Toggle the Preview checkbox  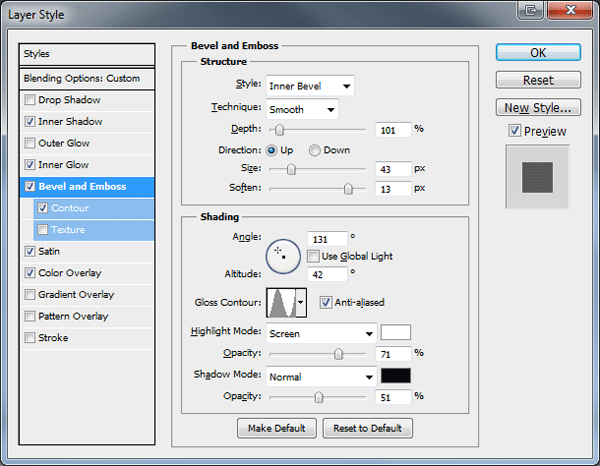(x=515, y=131)
